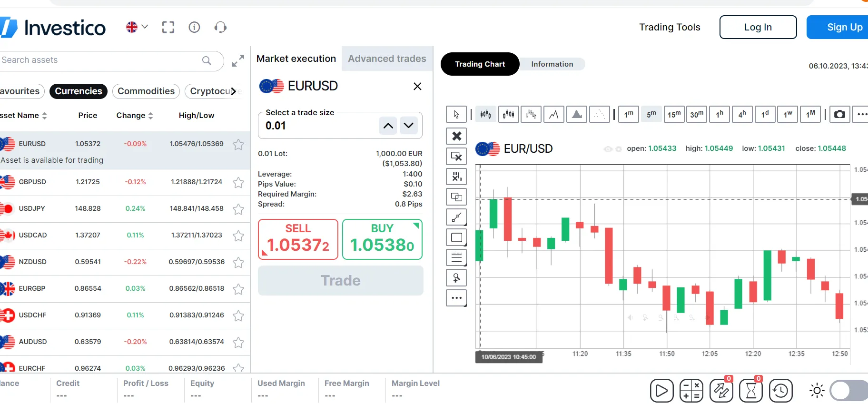
Task: Open the Trading Chart tab
Action: [480, 64]
